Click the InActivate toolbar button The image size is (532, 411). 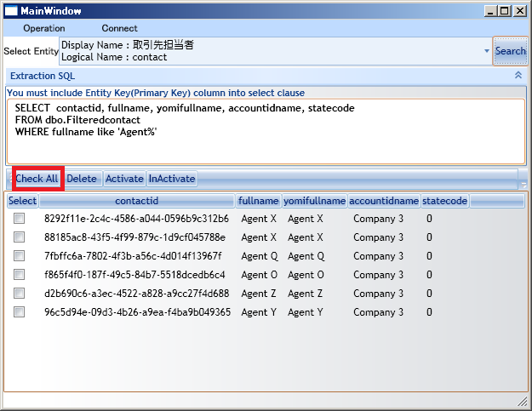pyautogui.click(x=172, y=179)
